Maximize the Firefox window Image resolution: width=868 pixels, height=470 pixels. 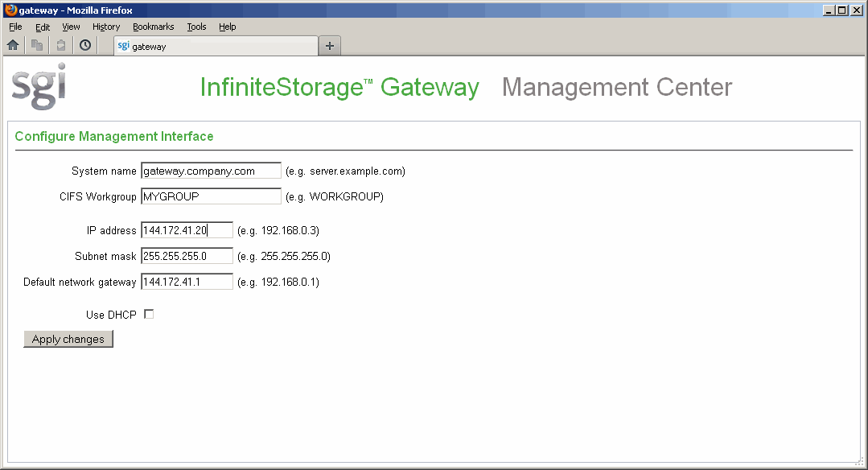click(842, 10)
